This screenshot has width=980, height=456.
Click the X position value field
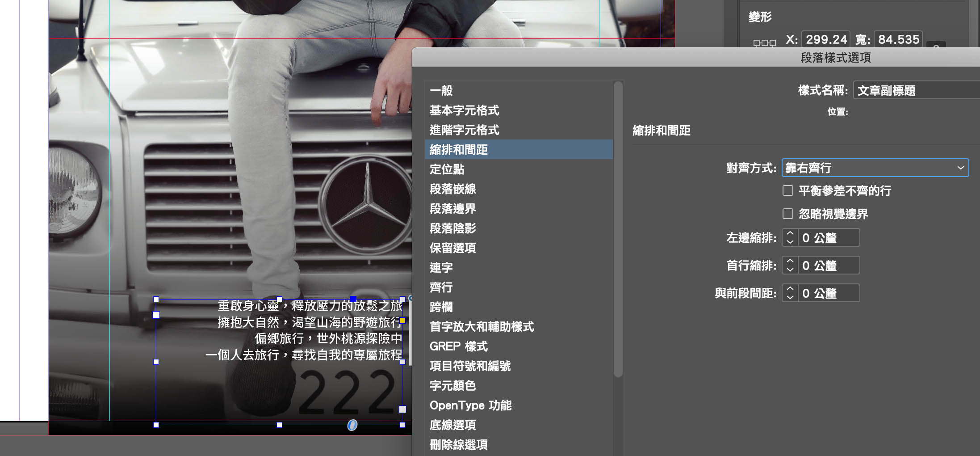click(x=826, y=39)
